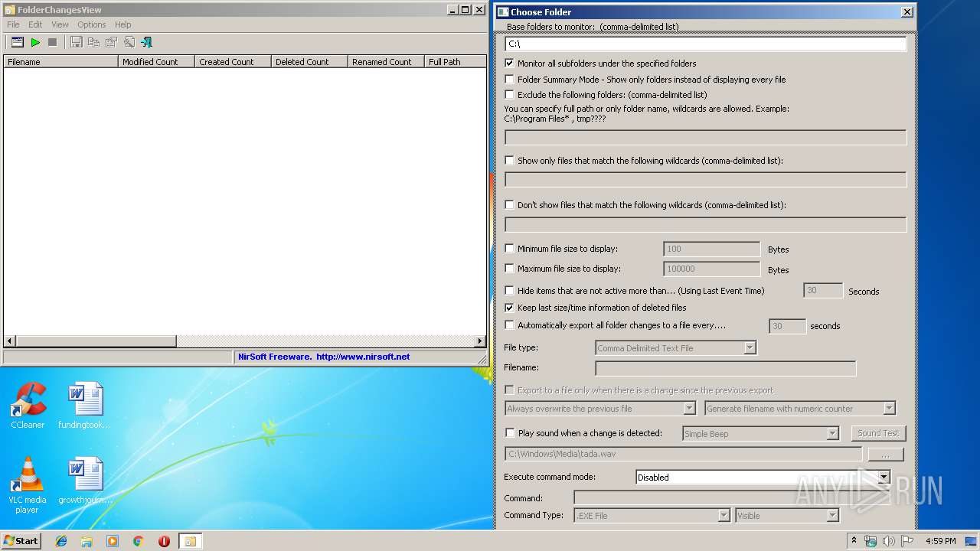Click network tray icon

[871, 541]
